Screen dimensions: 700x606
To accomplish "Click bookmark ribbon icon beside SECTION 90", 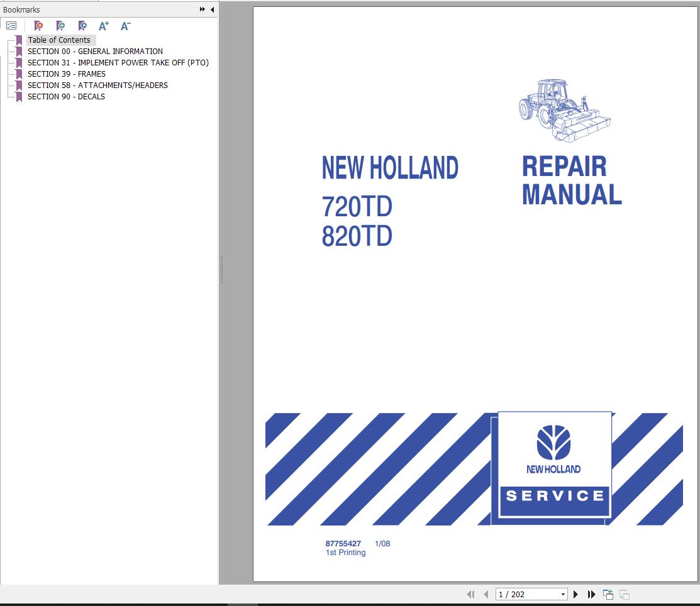I will point(19,96).
